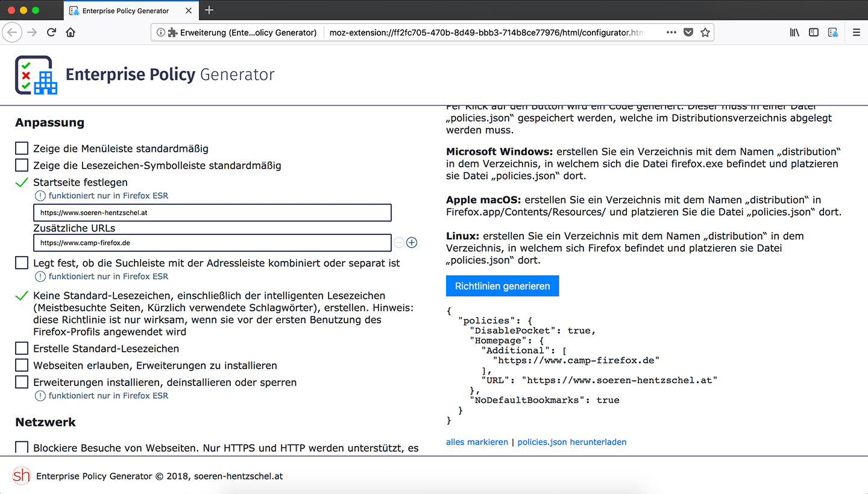Enable 'Blockiere Besuche von Webseiten' checkbox
This screenshot has height=494, width=868.
(22, 448)
